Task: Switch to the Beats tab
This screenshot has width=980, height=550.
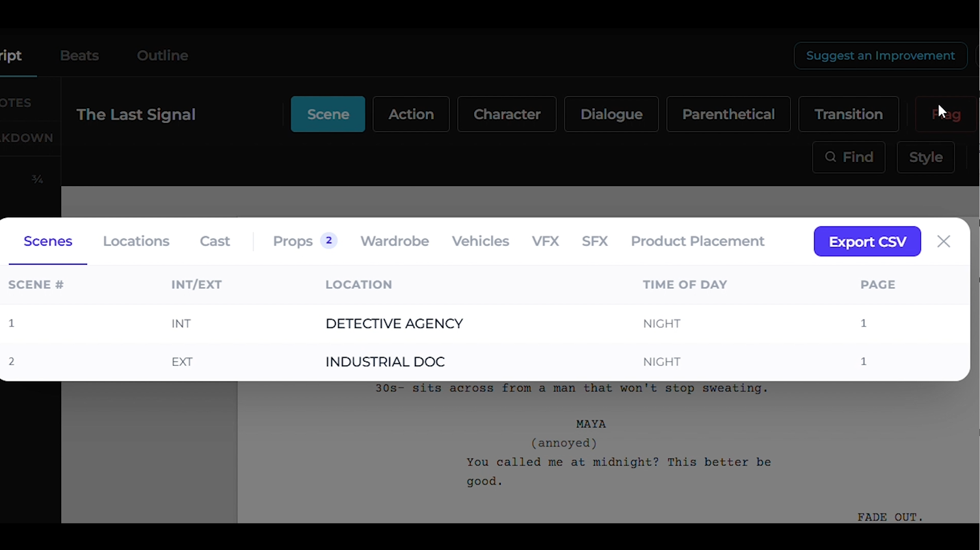Action: (79, 55)
